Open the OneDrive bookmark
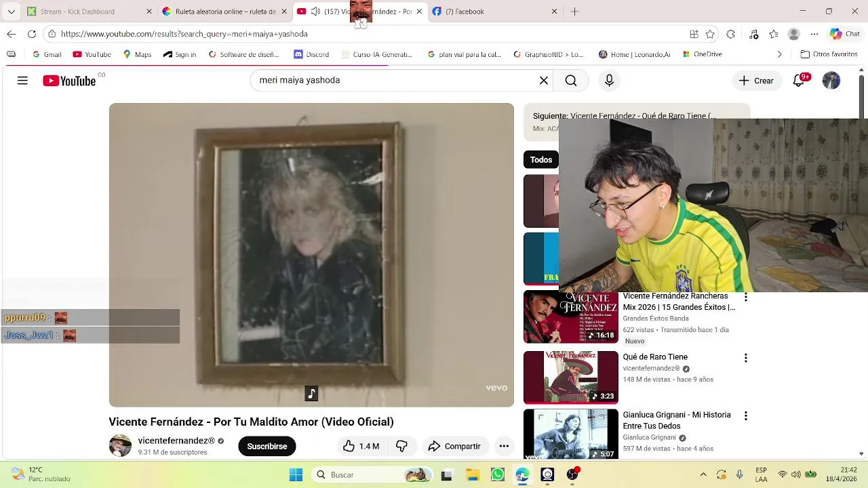Screen dimensions: 868x488 coord(702,54)
